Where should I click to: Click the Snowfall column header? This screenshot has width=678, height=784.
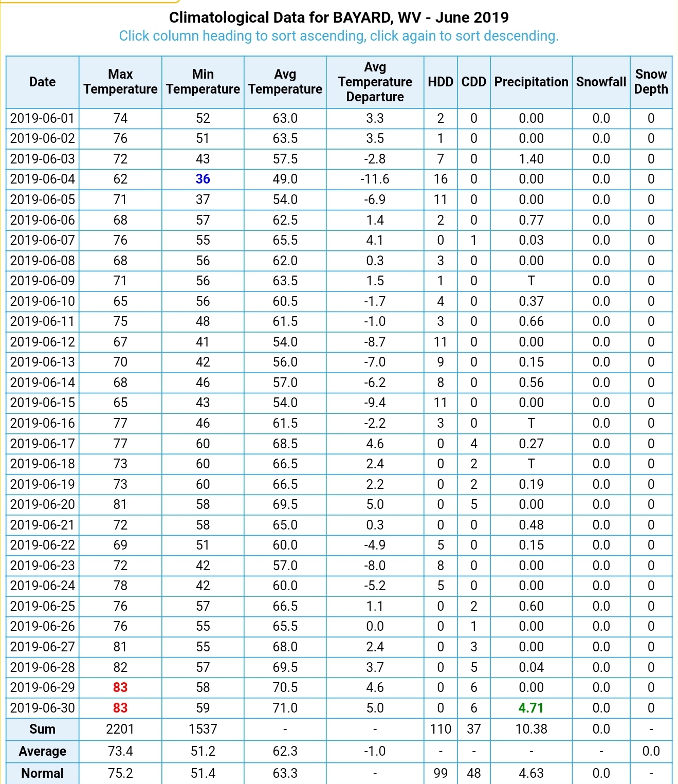coord(601,82)
